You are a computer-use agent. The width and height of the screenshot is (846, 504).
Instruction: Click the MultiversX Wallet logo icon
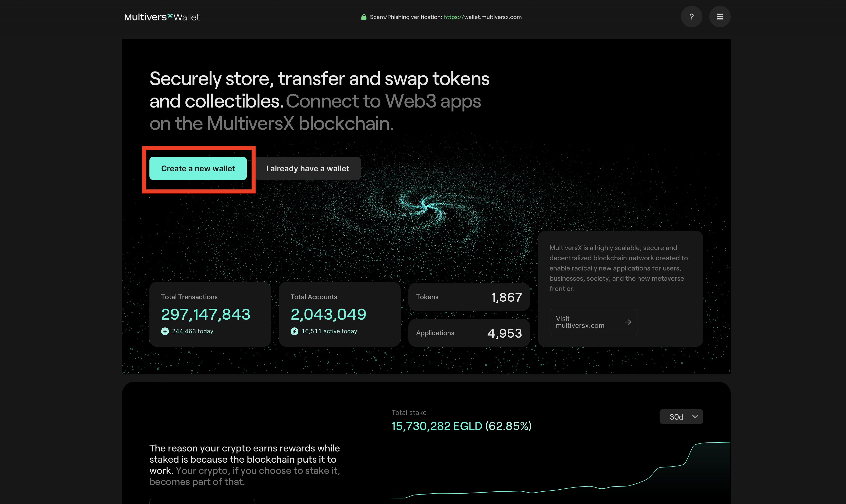[162, 16]
